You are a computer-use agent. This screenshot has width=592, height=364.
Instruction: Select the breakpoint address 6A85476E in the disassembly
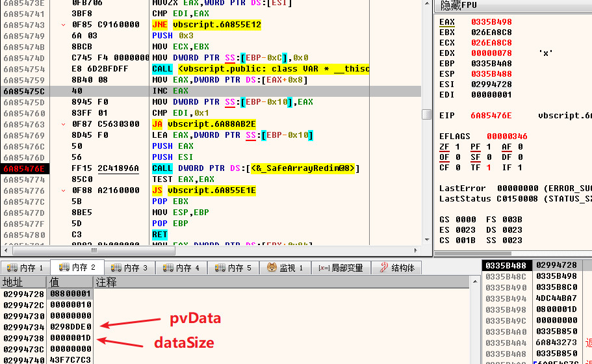point(24,169)
